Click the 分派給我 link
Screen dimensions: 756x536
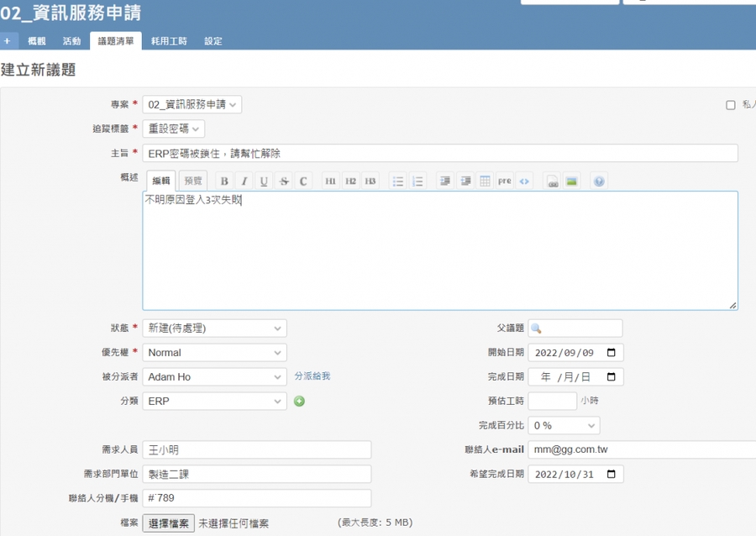pyautogui.click(x=312, y=376)
